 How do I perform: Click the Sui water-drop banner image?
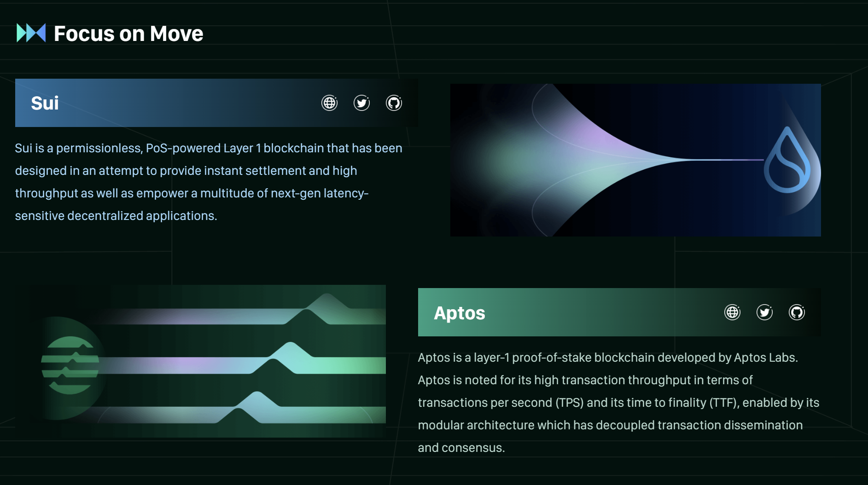(x=635, y=160)
